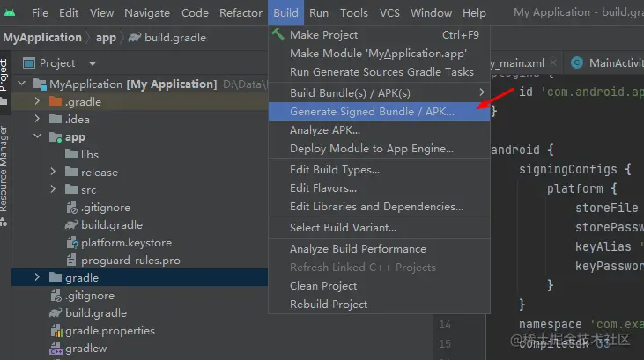644x360 pixels.
Task: Expand the src folder
Action: (x=55, y=190)
